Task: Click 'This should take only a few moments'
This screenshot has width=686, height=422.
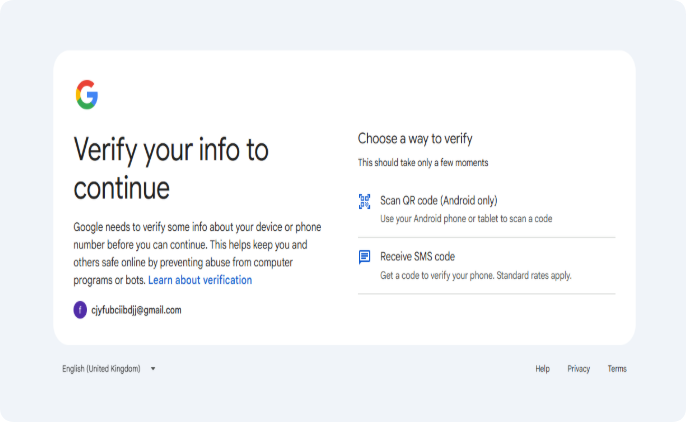Action: coord(423,163)
